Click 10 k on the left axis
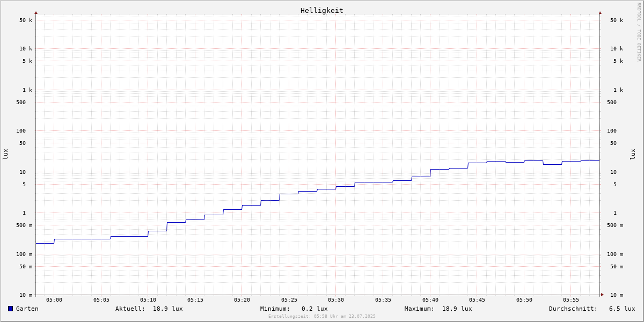 click(26, 49)
